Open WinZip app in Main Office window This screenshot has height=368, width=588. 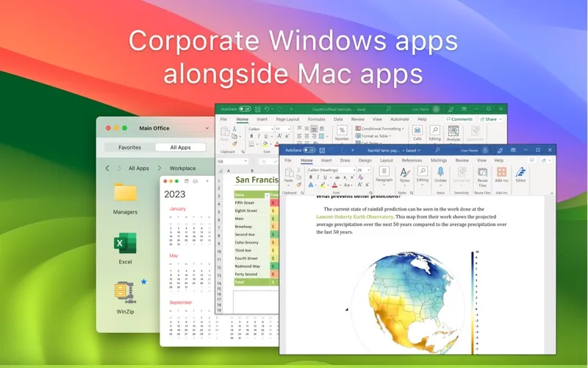tap(125, 298)
